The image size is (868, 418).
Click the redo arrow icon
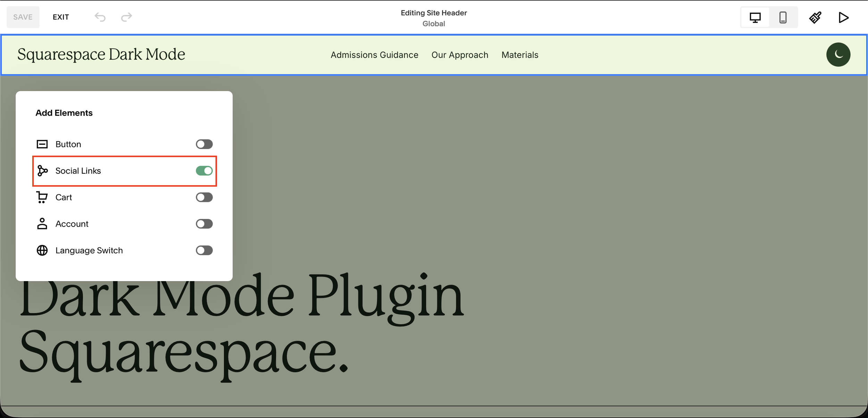[x=126, y=17]
